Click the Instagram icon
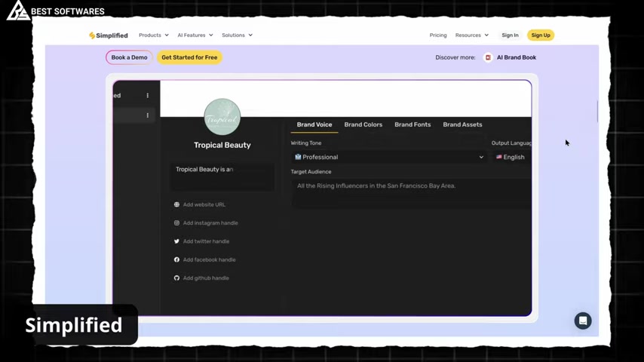 pos(176,223)
